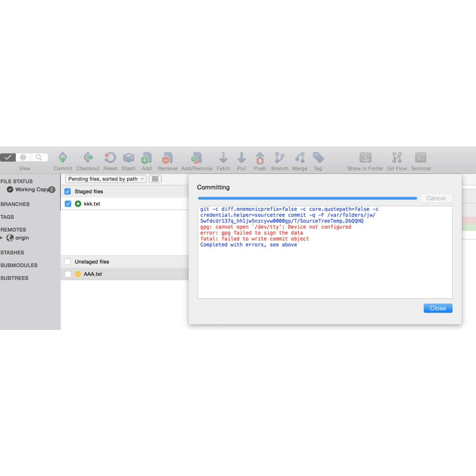Select Branches in the sidebar
Viewport: 476px width, 476px height.
pos(15,204)
